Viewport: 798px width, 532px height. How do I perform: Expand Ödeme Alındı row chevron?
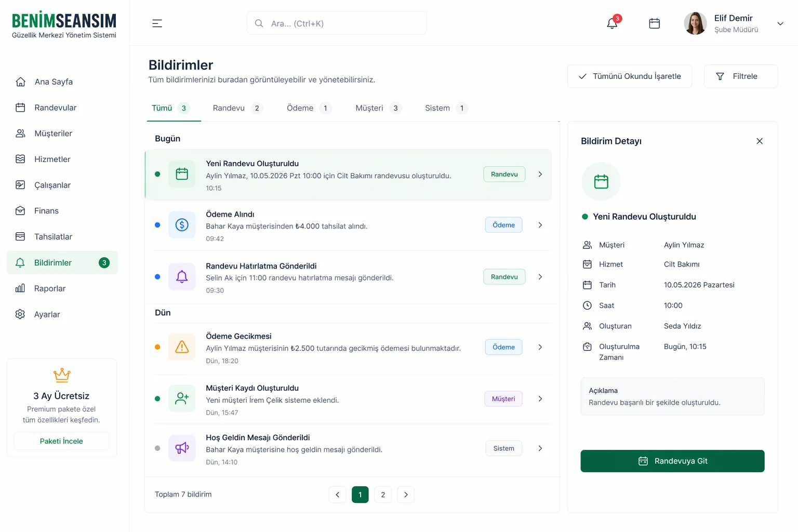(540, 225)
